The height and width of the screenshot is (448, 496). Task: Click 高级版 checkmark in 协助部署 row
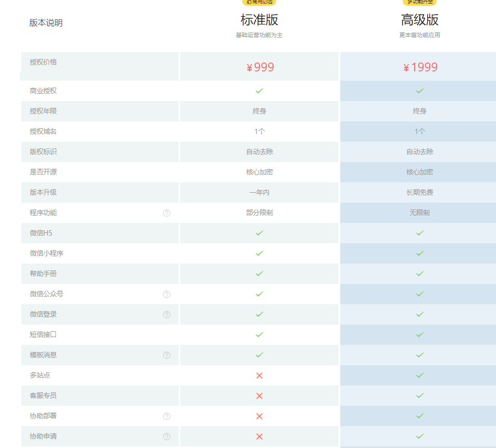[x=420, y=416]
